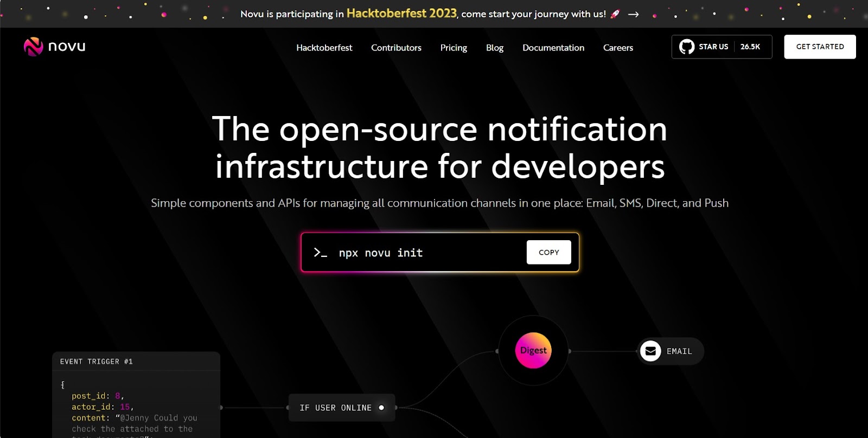Click the rocket emoji in banner

pos(615,14)
